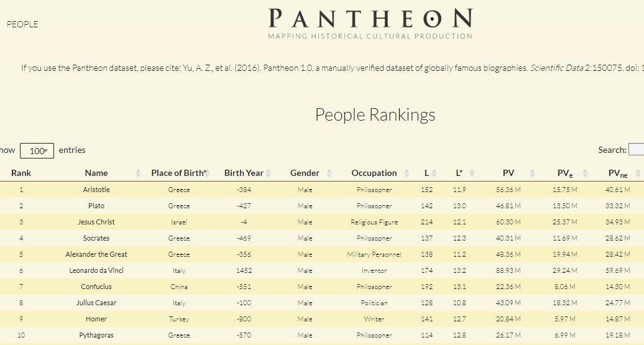Select the Leonardo da Vinci name cell
The height and width of the screenshot is (345, 644).
pos(96,270)
